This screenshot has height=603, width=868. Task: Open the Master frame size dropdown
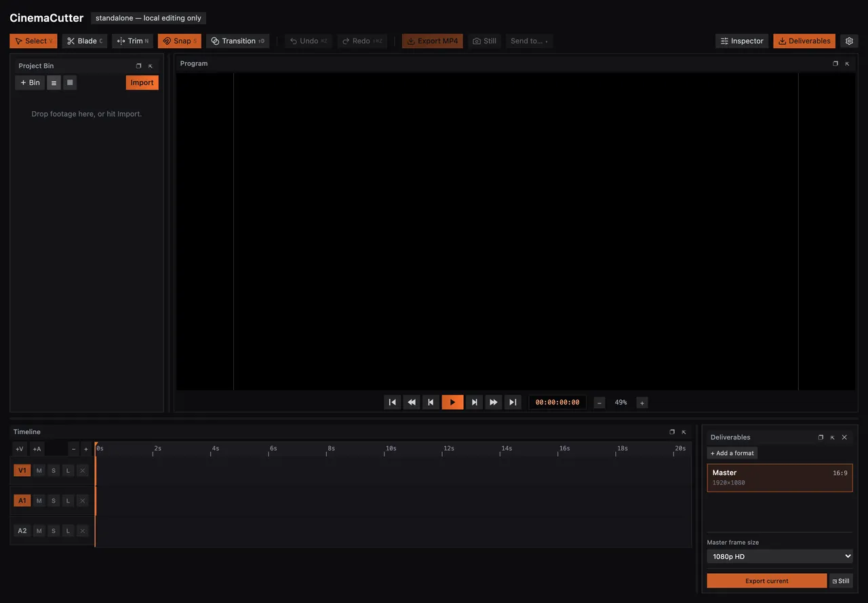(x=780, y=556)
